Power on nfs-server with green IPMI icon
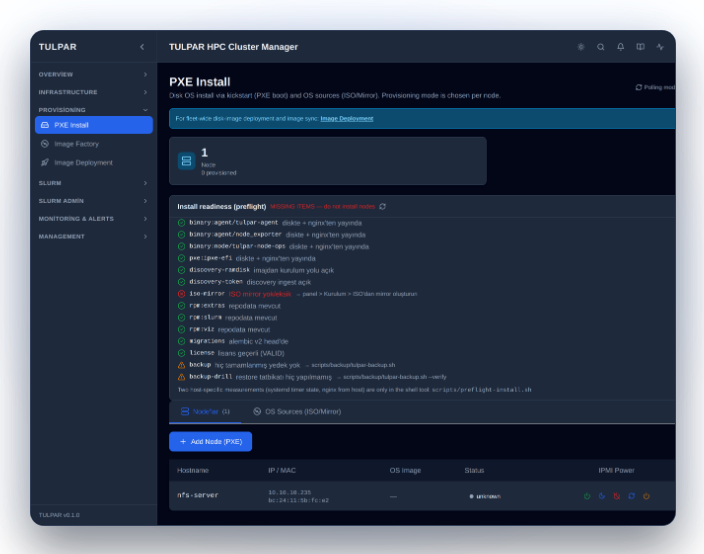 (587, 496)
